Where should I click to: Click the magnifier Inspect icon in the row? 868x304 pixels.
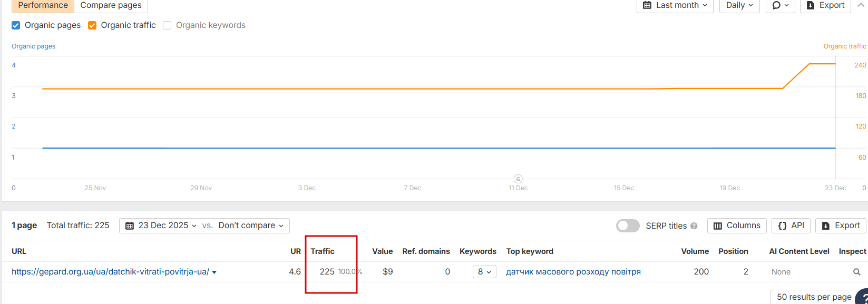point(856,272)
